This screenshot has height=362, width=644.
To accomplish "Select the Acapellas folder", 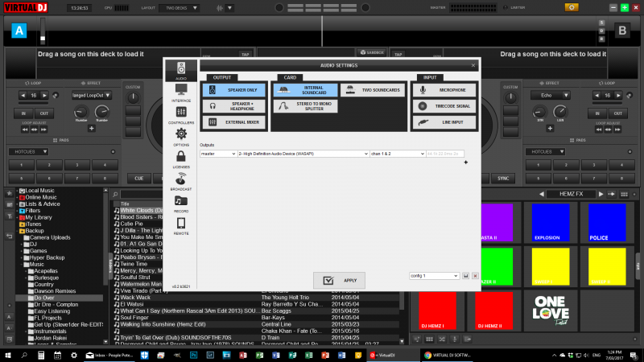I will 46,271.
